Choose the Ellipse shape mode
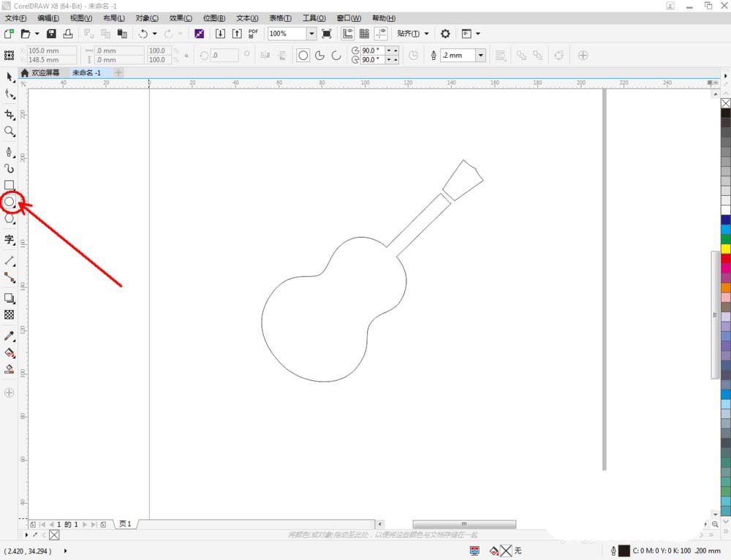The width and height of the screenshot is (731, 560). pos(303,56)
